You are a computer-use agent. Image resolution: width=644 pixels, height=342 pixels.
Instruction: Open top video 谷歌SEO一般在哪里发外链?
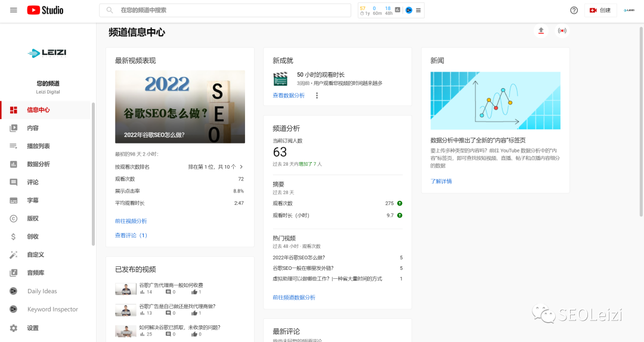pyautogui.click(x=303, y=268)
